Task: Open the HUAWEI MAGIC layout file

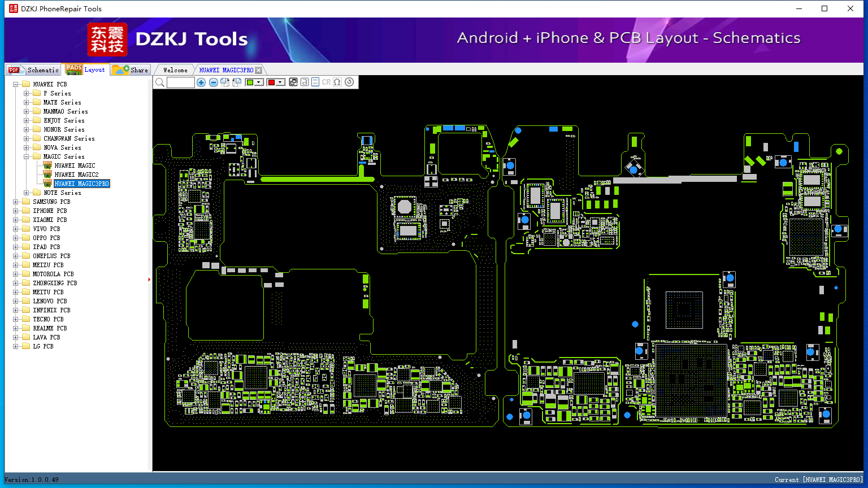Action: (x=75, y=165)
